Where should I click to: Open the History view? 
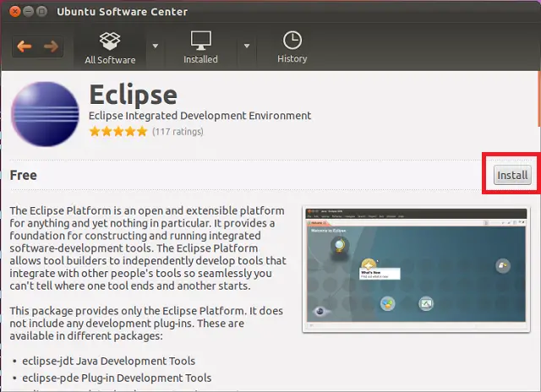pos(292,47)
